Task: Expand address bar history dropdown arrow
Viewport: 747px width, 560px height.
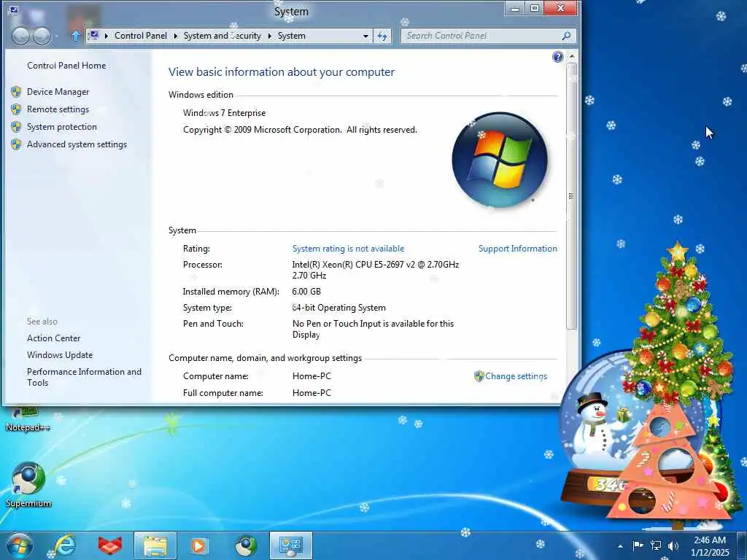Action: 365,36
